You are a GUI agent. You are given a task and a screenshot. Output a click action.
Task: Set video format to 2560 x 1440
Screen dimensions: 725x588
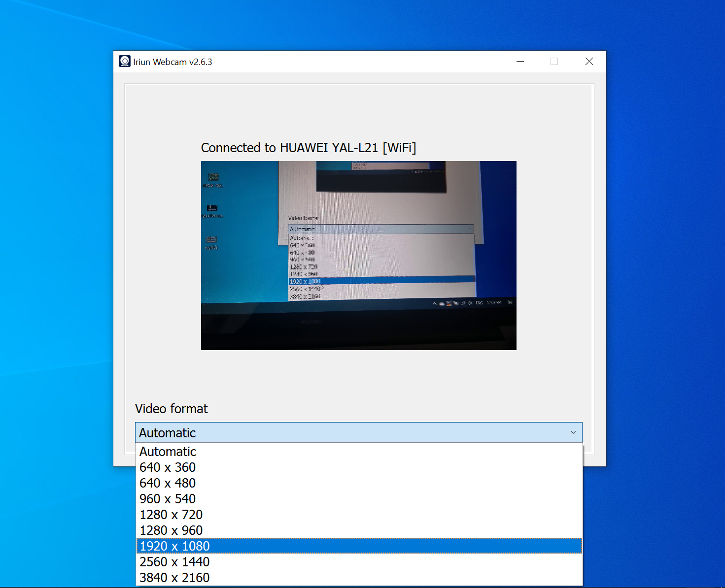tap(359, 562)
